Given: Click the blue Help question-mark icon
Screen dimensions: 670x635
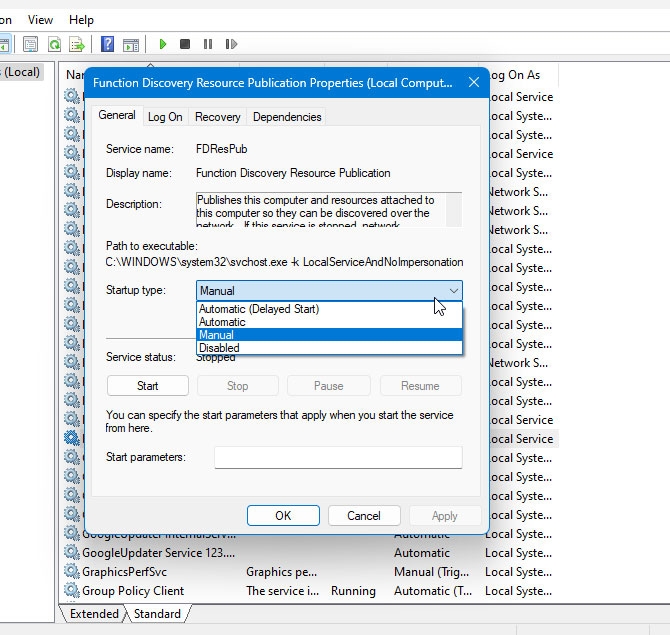Looking at the screenshot, I should tap(107, 44).
